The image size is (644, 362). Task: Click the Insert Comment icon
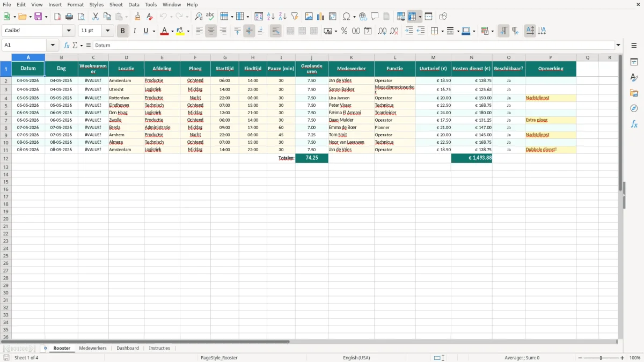pyautogui.click(x=375, y=17)
